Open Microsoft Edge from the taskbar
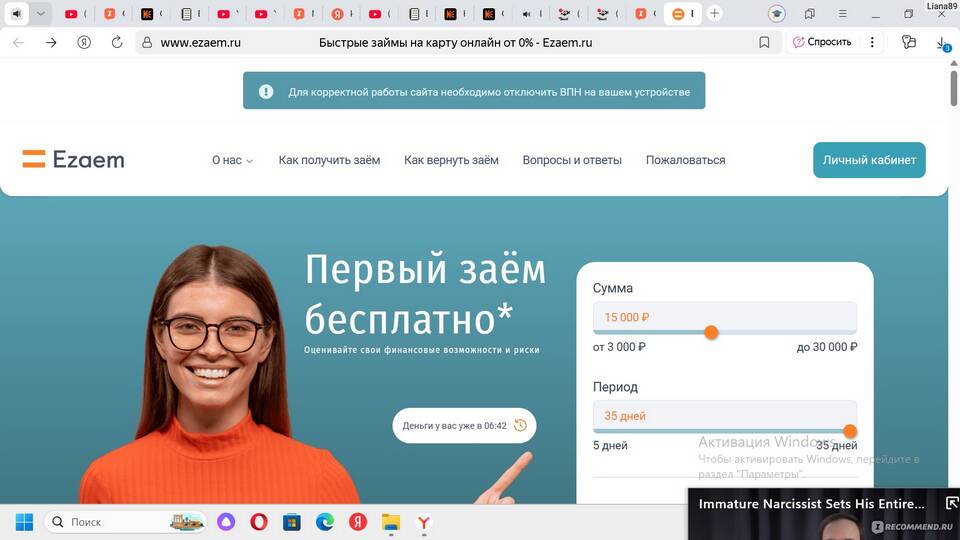The height and width of the screenshot is (540, 960). point(325,522)
